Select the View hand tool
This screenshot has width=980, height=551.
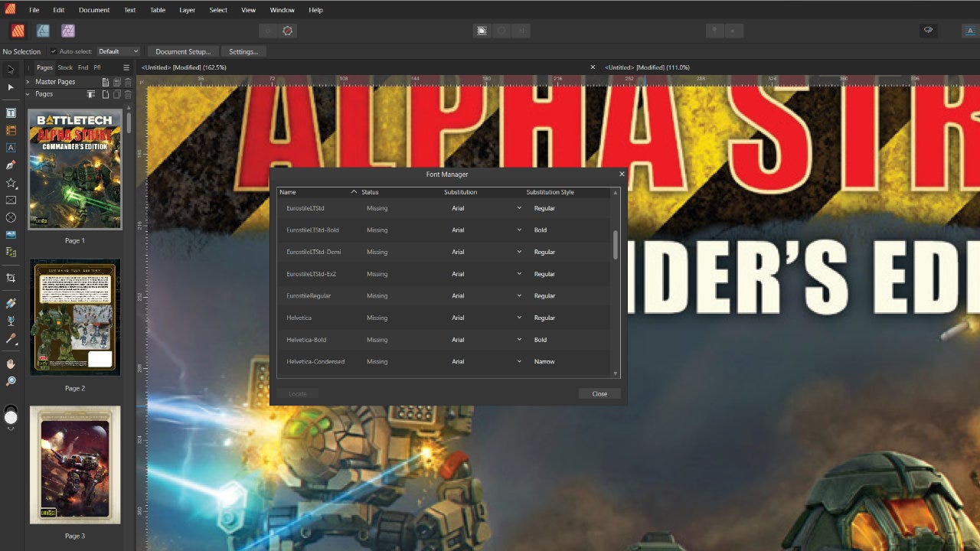click(11, 364)
